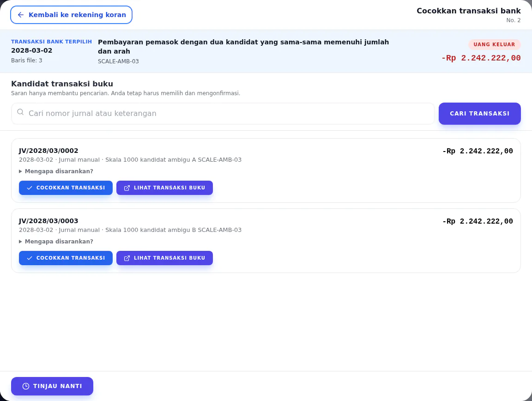Click external-link icon in JV/2028/03/0003 card
Viewport: 532px width, 401px height.
(x=127, y=258)
